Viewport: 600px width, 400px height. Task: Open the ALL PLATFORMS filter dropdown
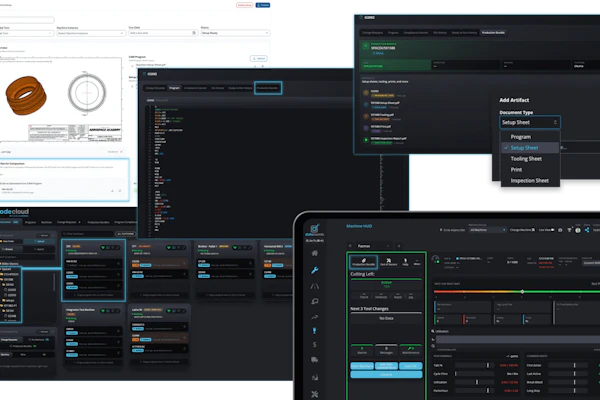[x=126, y=233]
